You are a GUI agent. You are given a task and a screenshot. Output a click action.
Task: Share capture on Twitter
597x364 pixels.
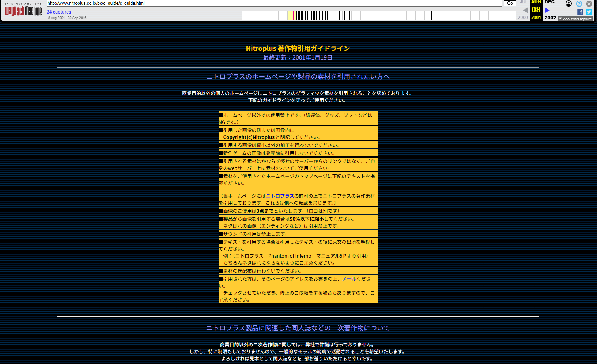coord(589,12)
